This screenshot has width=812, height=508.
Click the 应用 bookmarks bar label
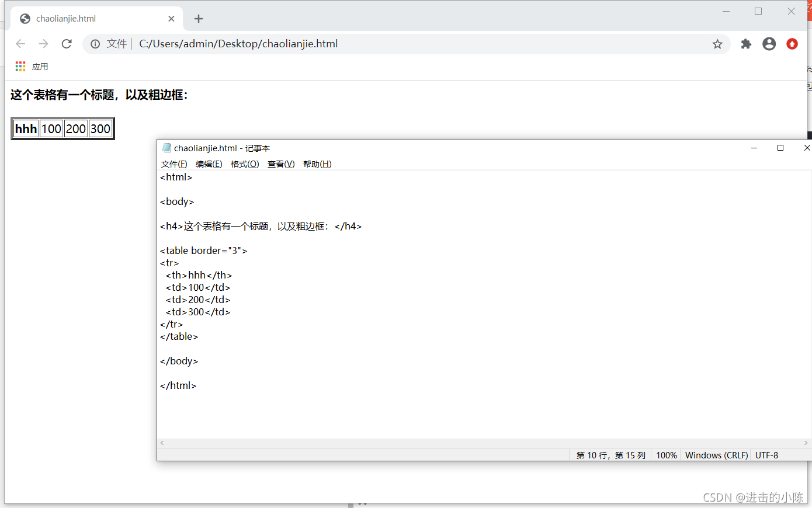(x=40, y=67)
